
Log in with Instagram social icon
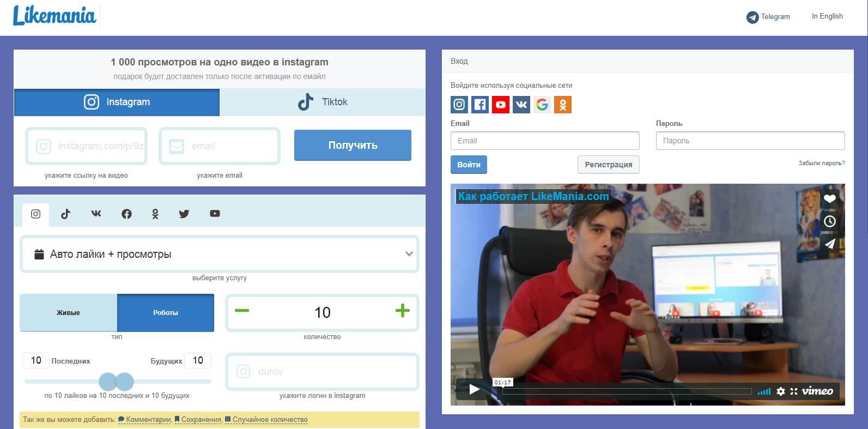point(459,105)
